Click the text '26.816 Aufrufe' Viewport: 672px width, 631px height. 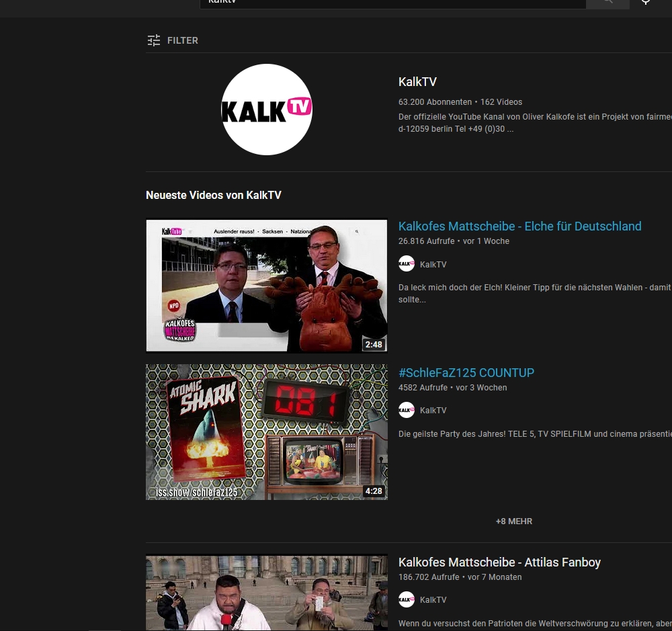pyautogui.click(x=427, y=241)
